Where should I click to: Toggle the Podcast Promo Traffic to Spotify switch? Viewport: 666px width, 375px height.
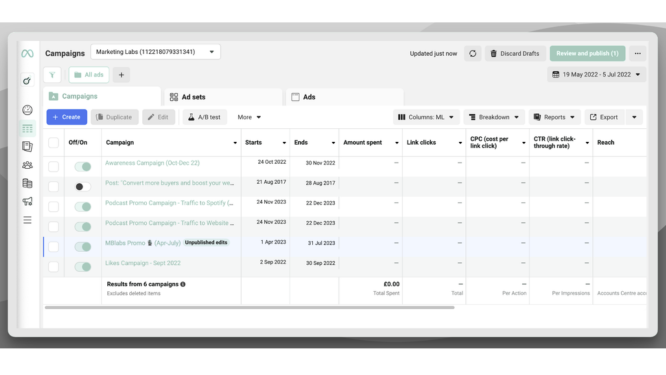coord(83,207)
